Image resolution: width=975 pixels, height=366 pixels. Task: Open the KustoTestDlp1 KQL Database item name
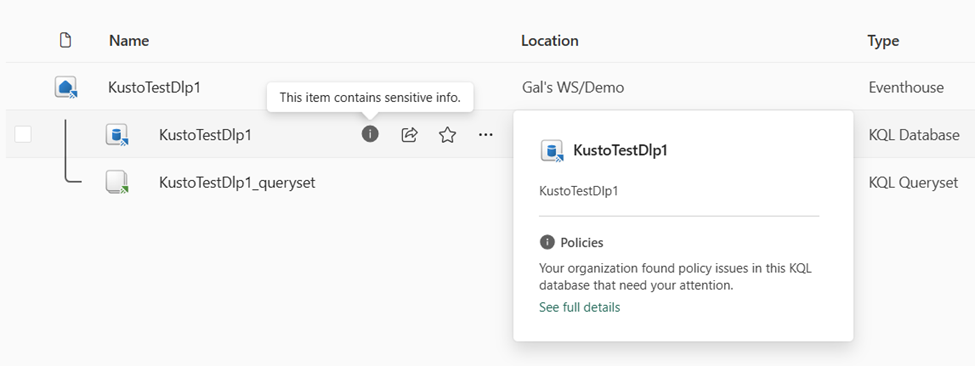pyautogui.click(x=205, y=135)
